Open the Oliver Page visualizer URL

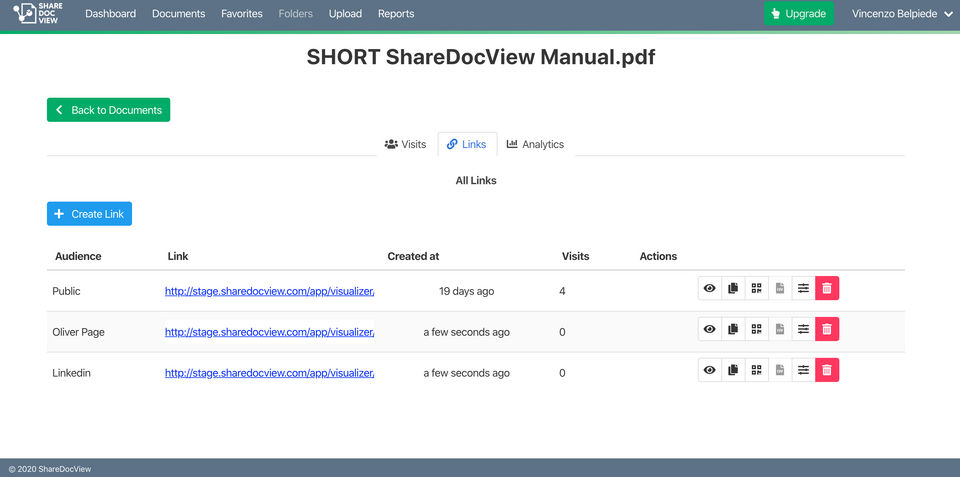(x=269, y=332)
